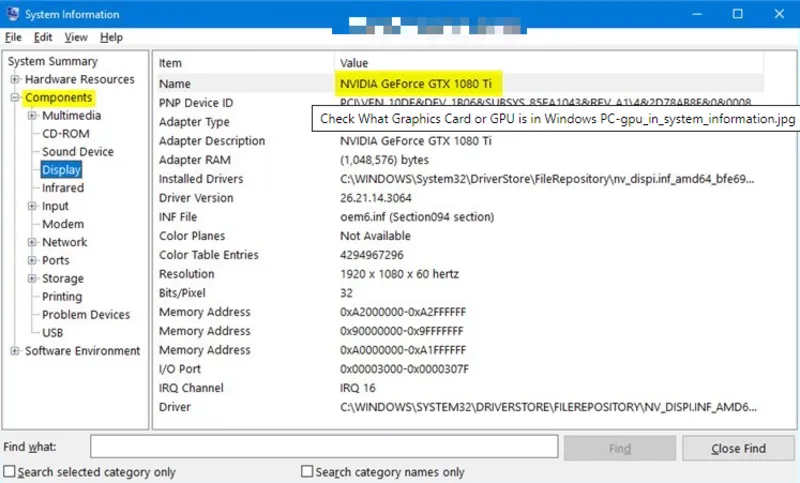Open the File menu

pos(13,37)
